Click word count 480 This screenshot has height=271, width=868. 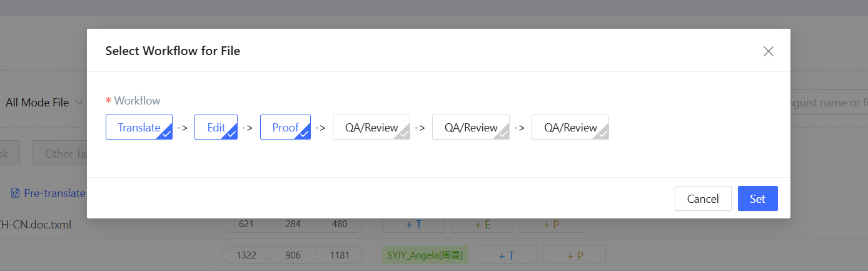[x=339, y=224]
